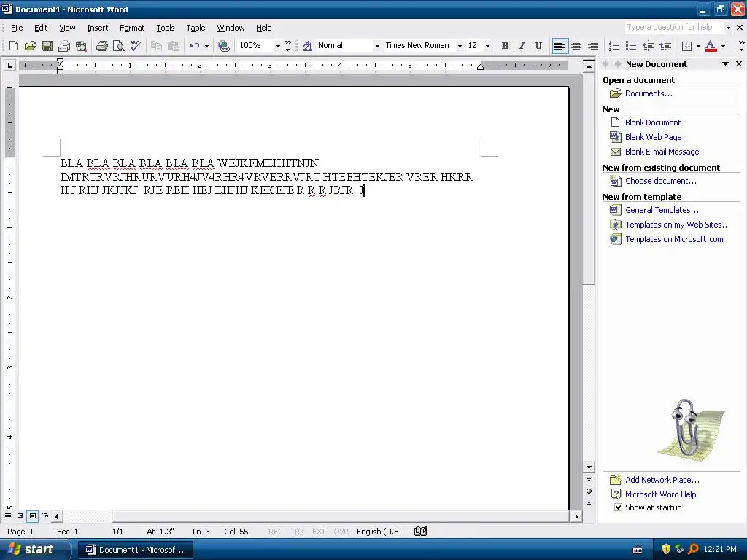
Task: Click the Copy toolbar icon
Action: [156, 46]
